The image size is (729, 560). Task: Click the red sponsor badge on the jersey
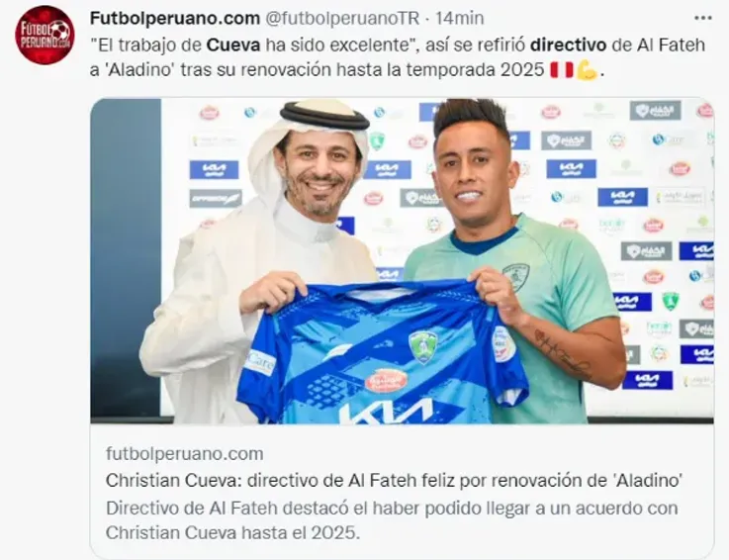coord(383,381)
